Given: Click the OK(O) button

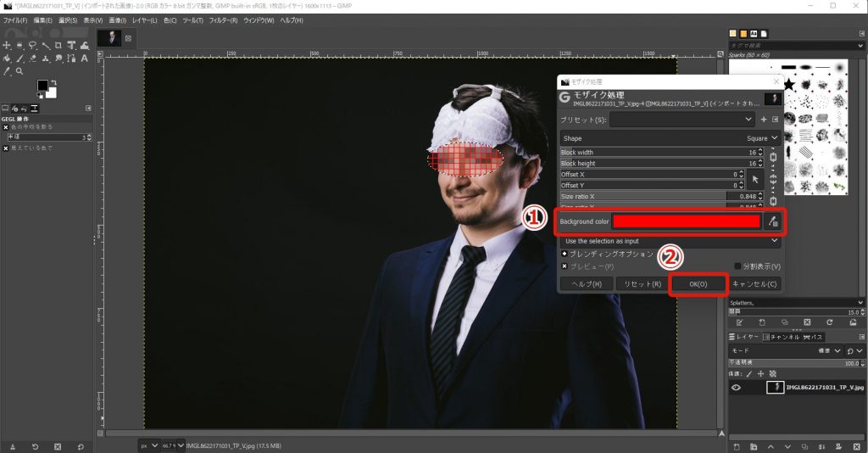Looking at the screenshot, I should (698, 283).
